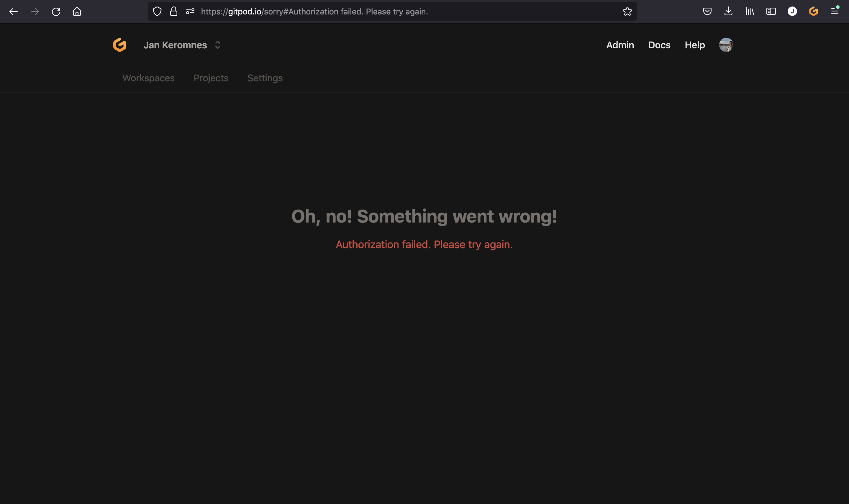Open the permissions control in address bar

(190, 11)
